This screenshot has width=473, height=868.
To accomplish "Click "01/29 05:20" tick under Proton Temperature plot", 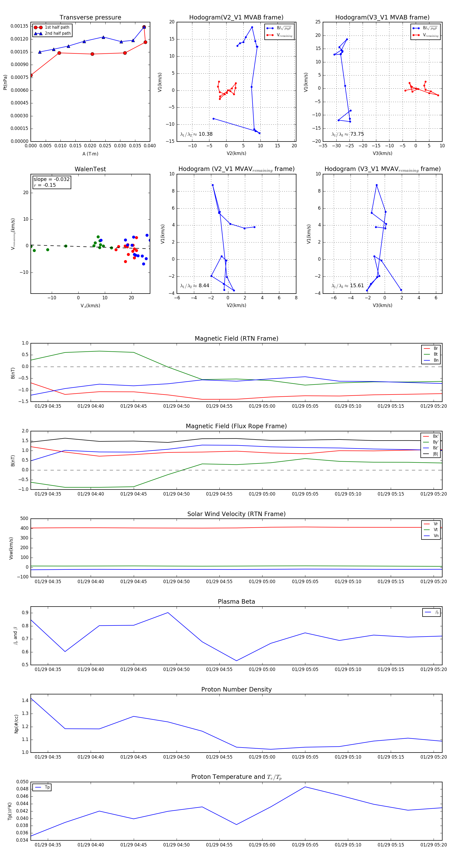I will pyautogui.click(x=434, y=845).
